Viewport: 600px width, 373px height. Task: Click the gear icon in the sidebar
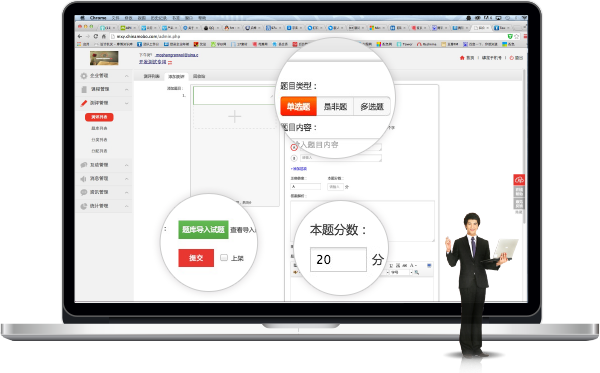(x=84, y=76)
